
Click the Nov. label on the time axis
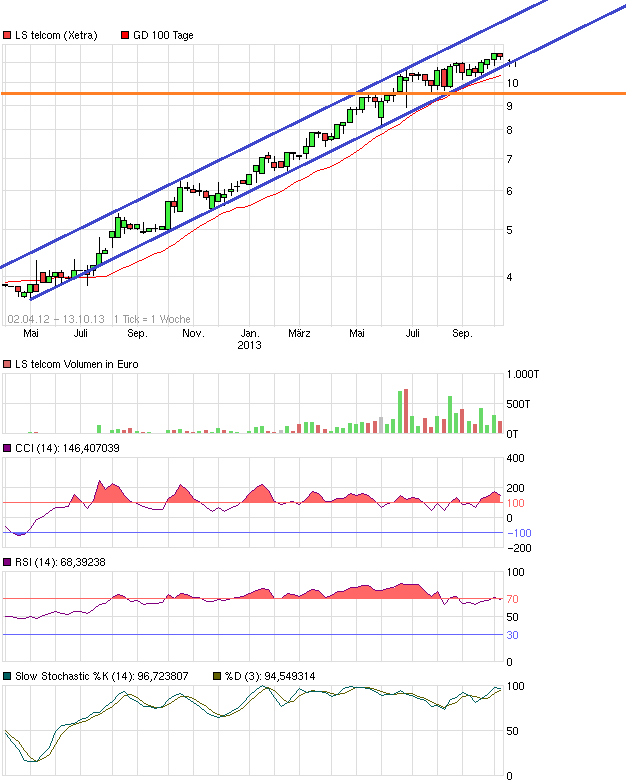(194, 333)
